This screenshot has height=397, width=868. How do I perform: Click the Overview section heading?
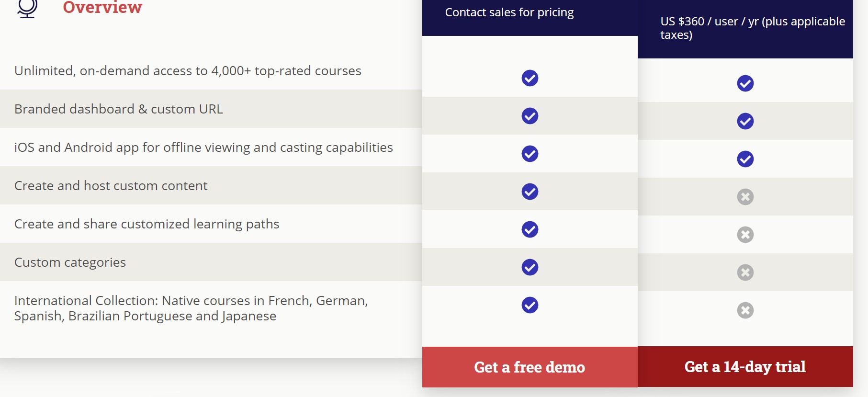[x=102, y=8]
